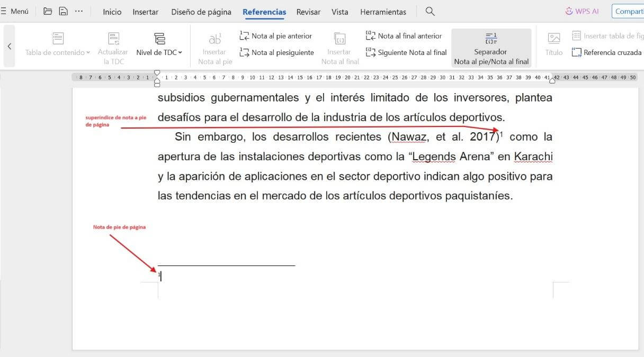
Task: Switch to the Revisar tab
Action: click(308, 11)
